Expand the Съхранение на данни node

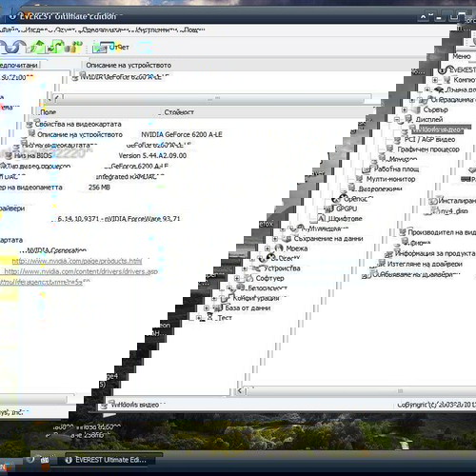275,239
